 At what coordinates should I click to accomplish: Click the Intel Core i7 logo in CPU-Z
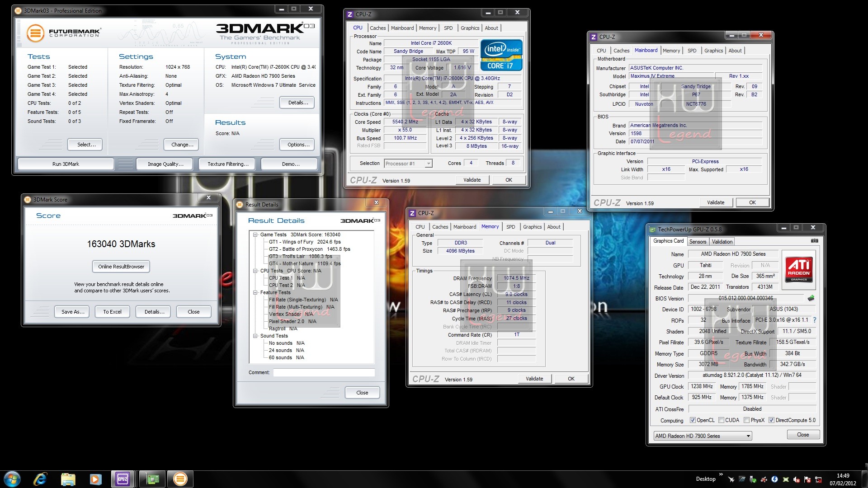coord(501,55)
